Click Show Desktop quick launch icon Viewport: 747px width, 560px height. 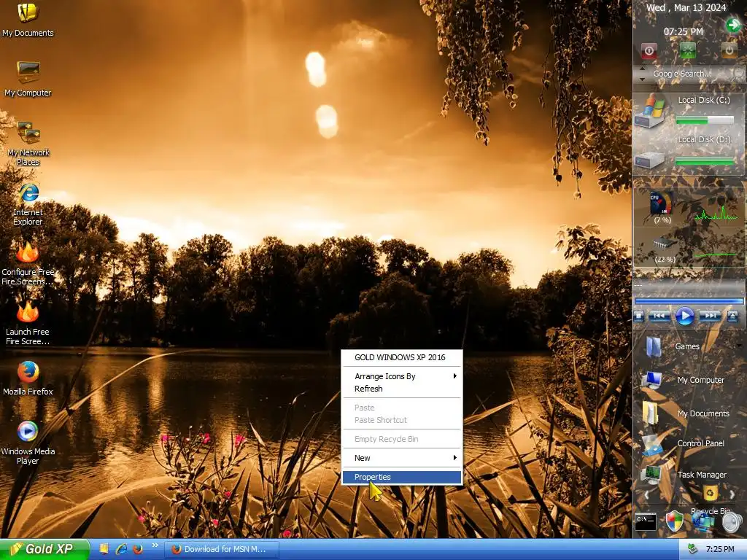pyautogui.click(x=104, y=548)
